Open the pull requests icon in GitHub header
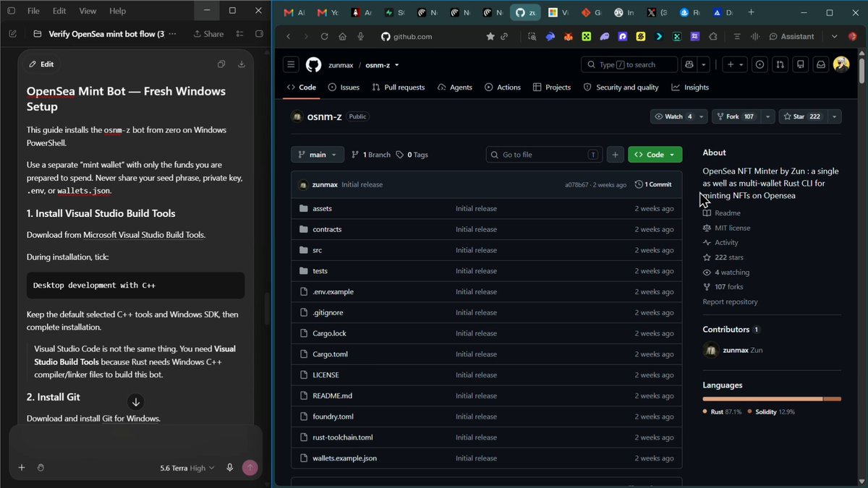This screenshot has width=868, height=488. click(780, 65)
